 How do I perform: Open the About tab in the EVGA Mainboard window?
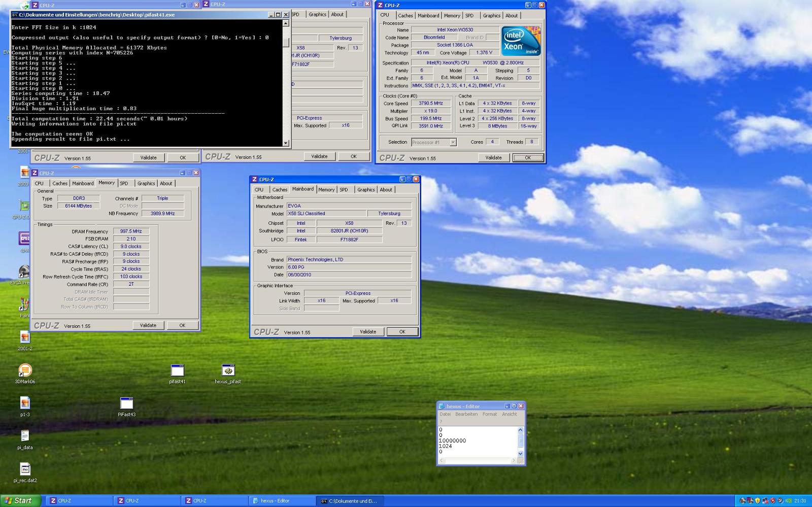click(x=386, y=190)
